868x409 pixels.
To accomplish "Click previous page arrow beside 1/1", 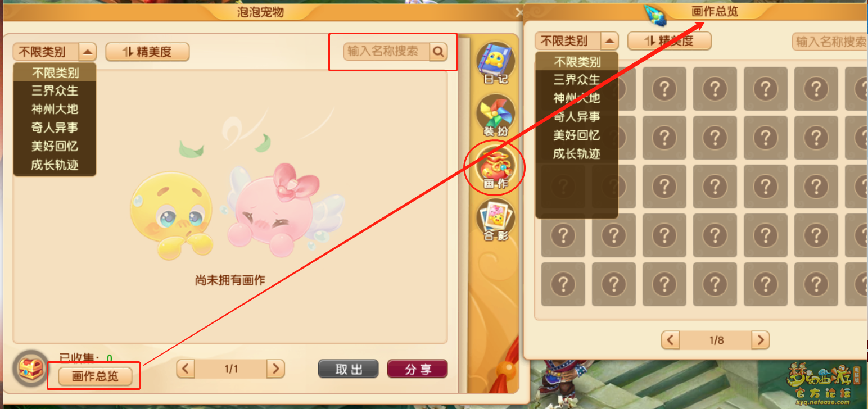I will 186,369.
